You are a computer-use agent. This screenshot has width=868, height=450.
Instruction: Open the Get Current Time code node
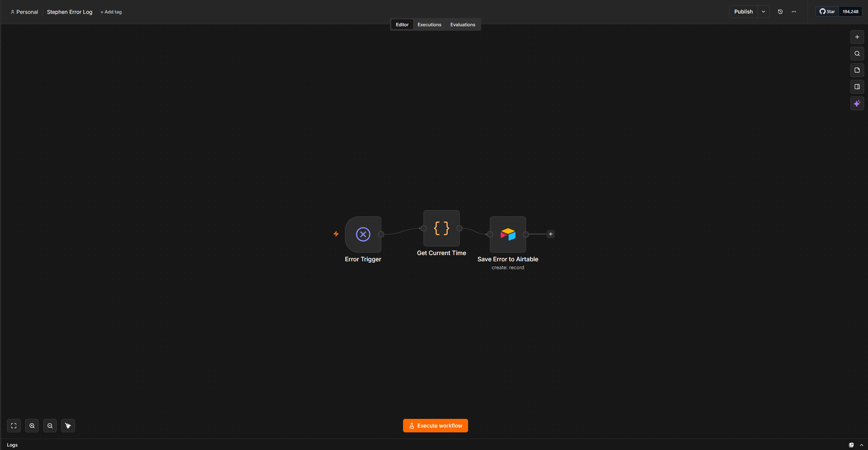click(441, 228)
